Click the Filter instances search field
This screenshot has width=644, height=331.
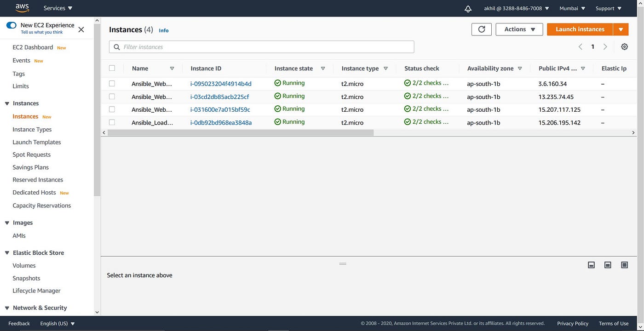(262, 47)
